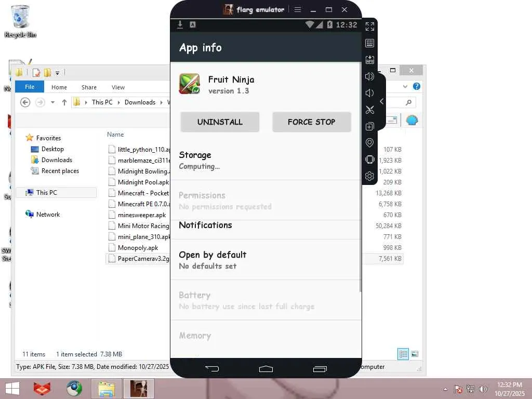The height and width of the screenshot is (399, 532).
Task: Click Explorer forward navigation arrow
Action: (x=40, y=102)
